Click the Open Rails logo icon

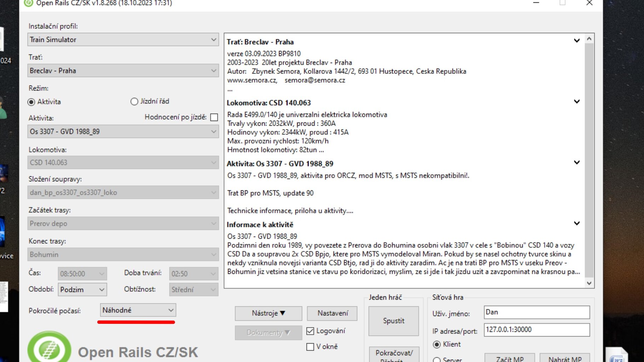(x=49, y=347)
